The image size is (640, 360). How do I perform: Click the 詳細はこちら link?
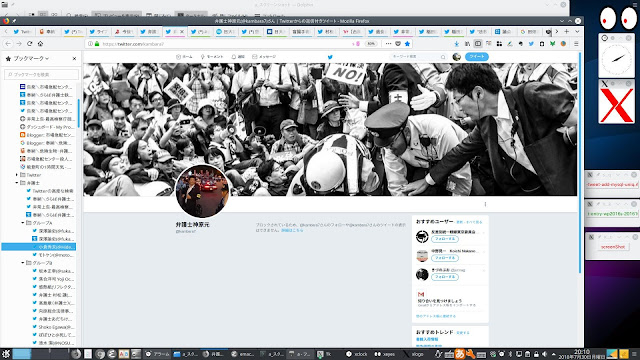click(292, 230)
